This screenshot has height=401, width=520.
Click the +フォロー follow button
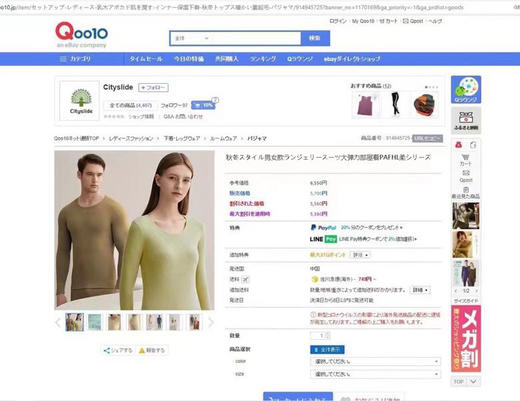(x=153, y=88)
